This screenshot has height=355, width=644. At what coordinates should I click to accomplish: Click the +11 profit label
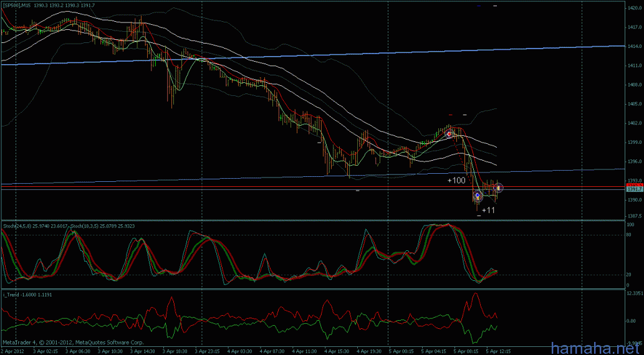488,210
